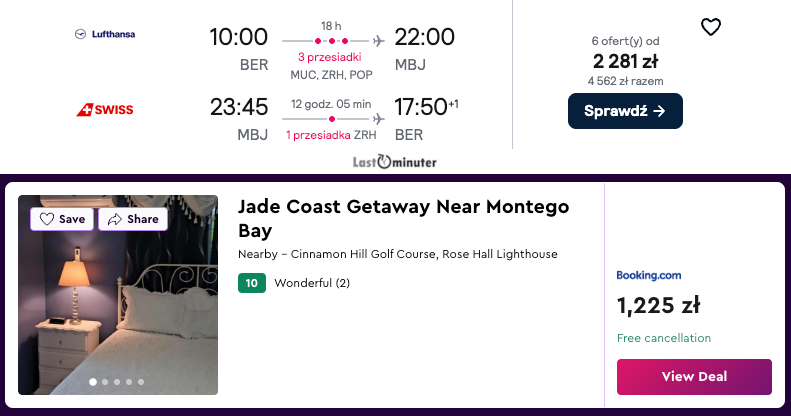
Task: Click the Lastminuter provider logo
Action: click(x=394, y=162)
